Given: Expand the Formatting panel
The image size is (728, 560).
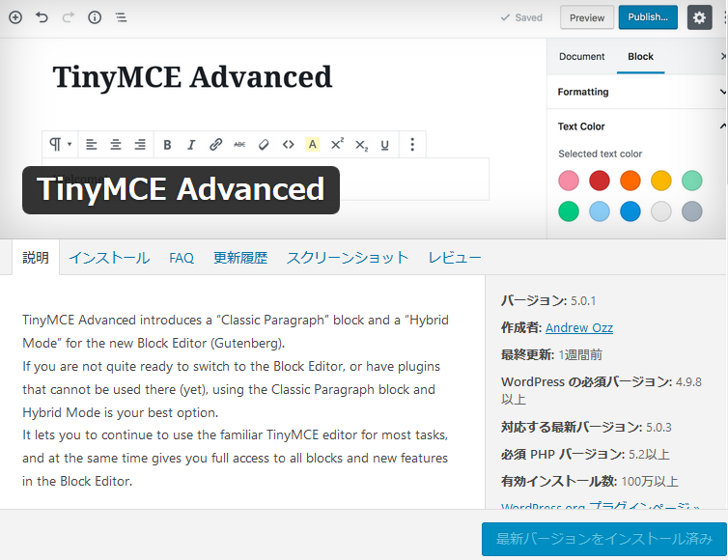Looking at the screenshot, I should pos(637,92).
